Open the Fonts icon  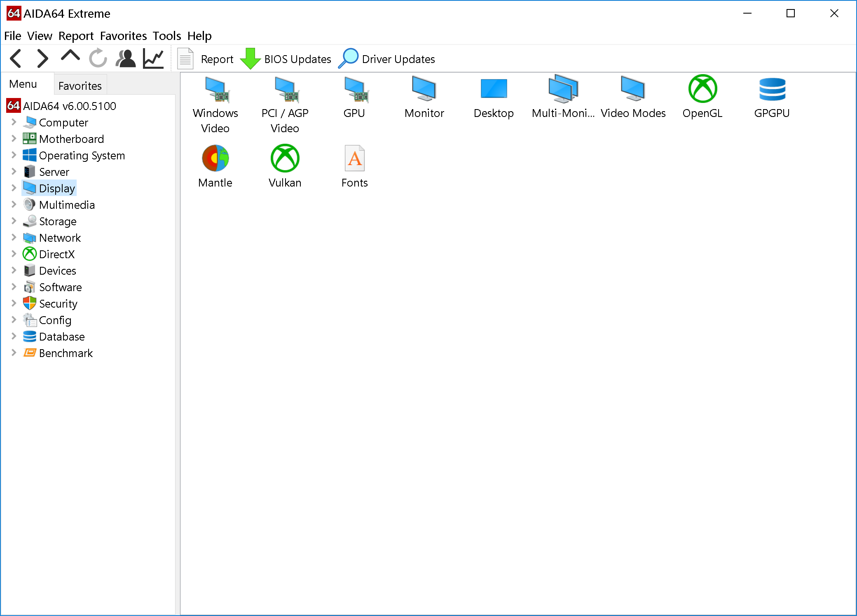354,167
